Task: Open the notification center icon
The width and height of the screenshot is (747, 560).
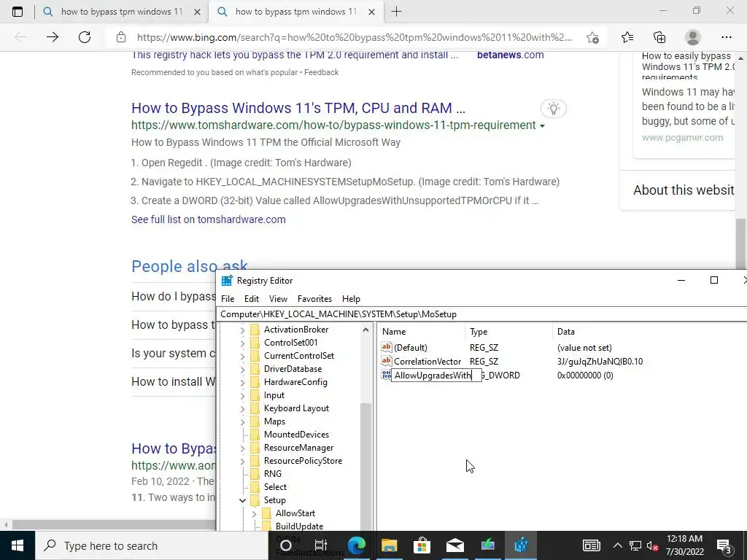Action: [x=724, y=546]
